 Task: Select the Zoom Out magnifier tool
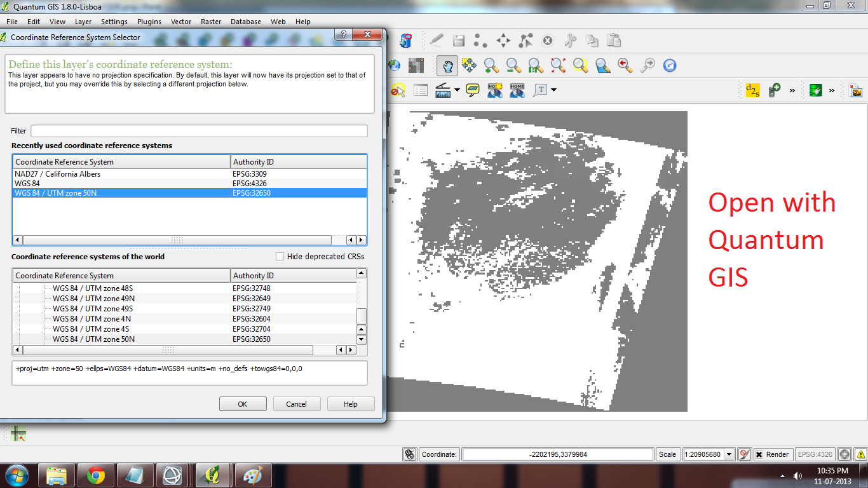coord(513,65)
